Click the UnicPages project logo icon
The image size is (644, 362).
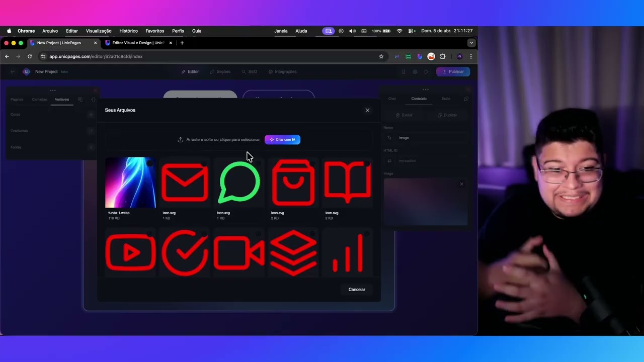point(27,72)
